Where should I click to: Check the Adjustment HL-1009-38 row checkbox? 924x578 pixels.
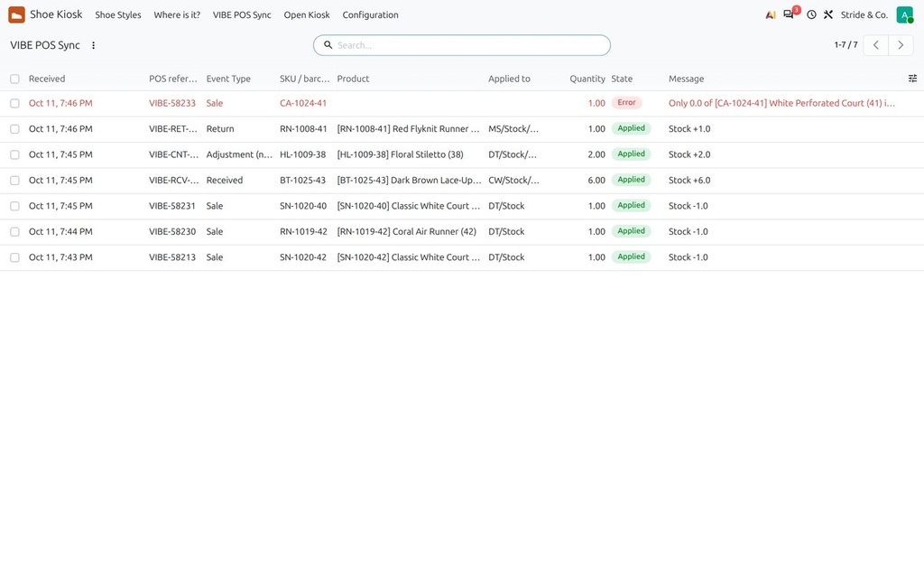click(14, 154)
